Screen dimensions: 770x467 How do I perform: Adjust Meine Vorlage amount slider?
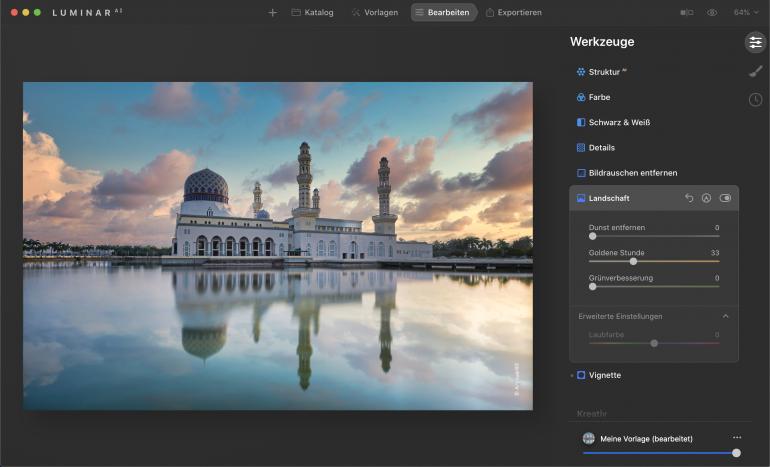[662, 453]
